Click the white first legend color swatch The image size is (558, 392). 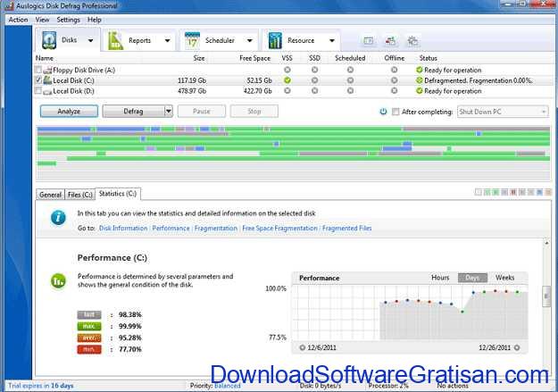478,193
